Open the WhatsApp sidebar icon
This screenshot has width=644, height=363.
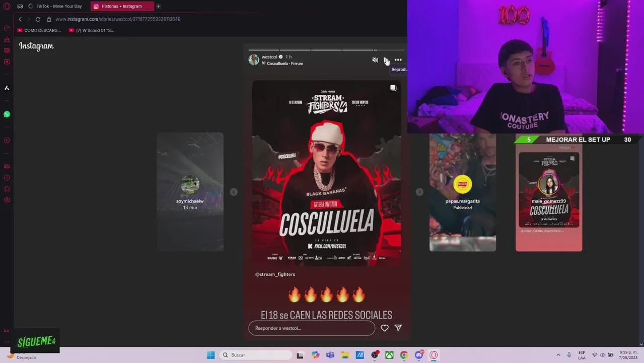tap(7, 114)
